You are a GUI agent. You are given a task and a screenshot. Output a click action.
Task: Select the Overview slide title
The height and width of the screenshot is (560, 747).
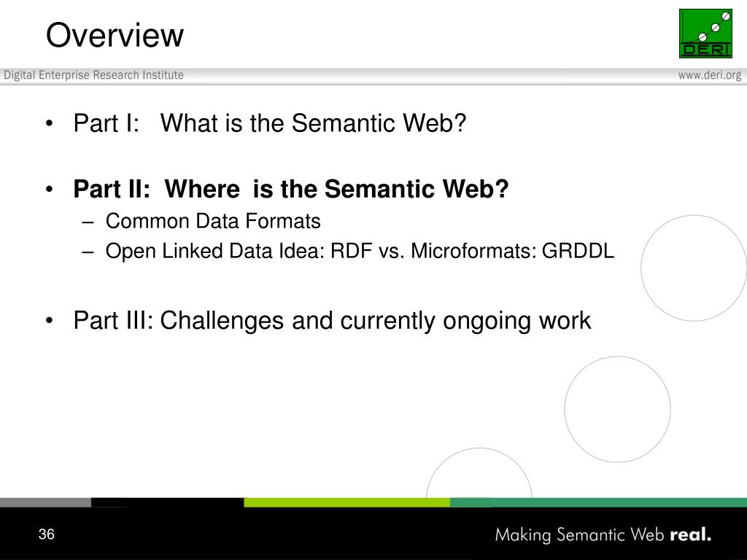[x=115, y=35]
